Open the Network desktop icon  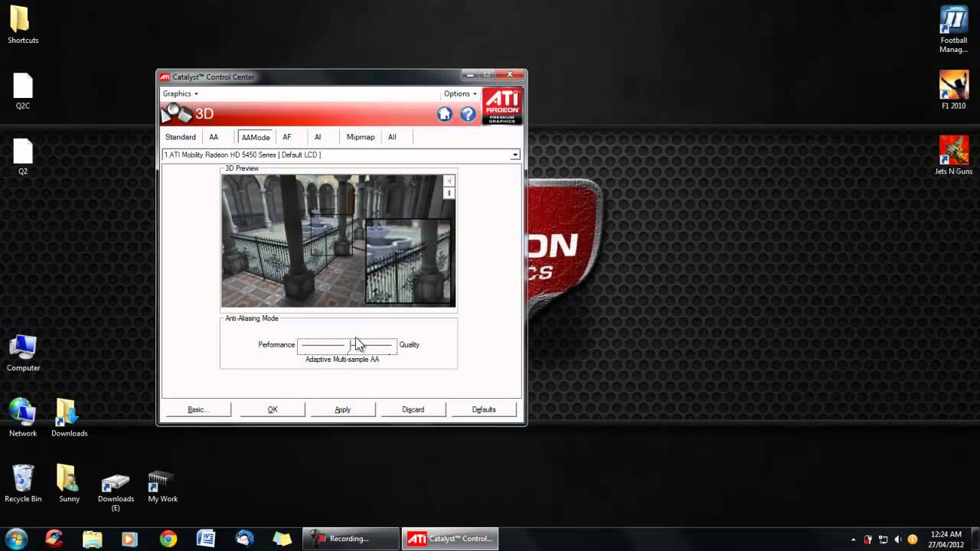(x=23, y=418)
